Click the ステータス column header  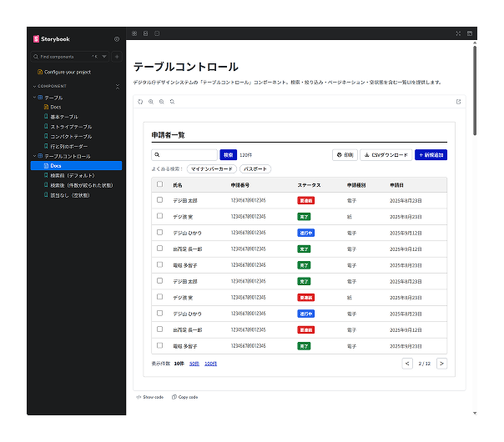coord(309,185)
